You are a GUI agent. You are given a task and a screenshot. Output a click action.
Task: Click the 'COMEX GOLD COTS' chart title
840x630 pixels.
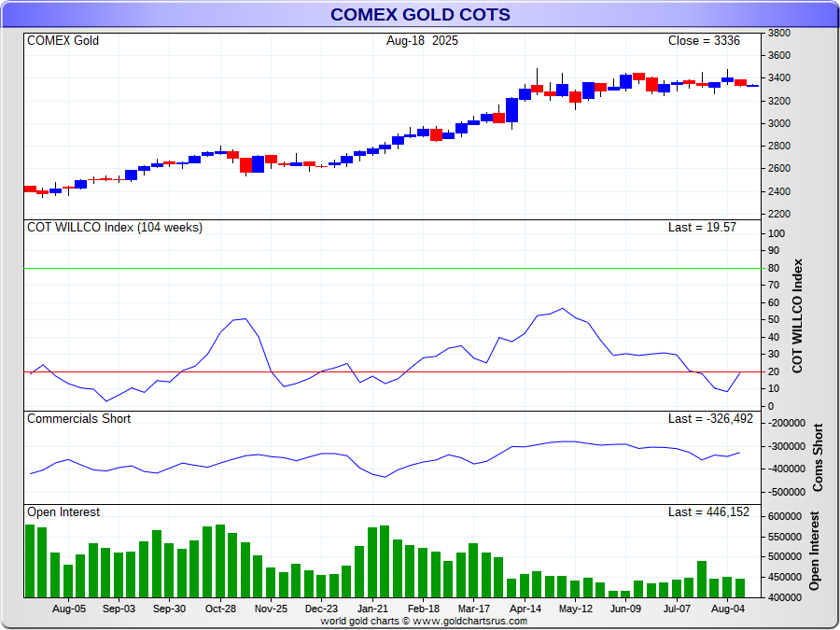(420, 15)
